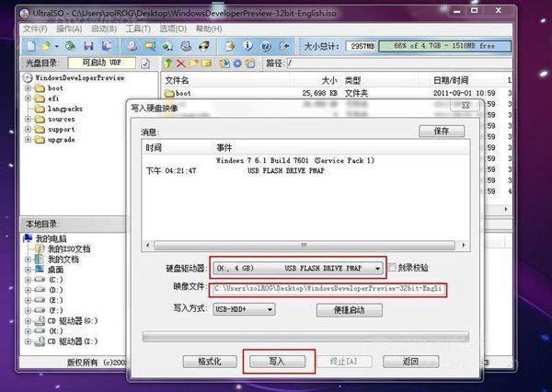Select 我的ISO文档 in local tree
Screen dimensions: 552x392
69,249
